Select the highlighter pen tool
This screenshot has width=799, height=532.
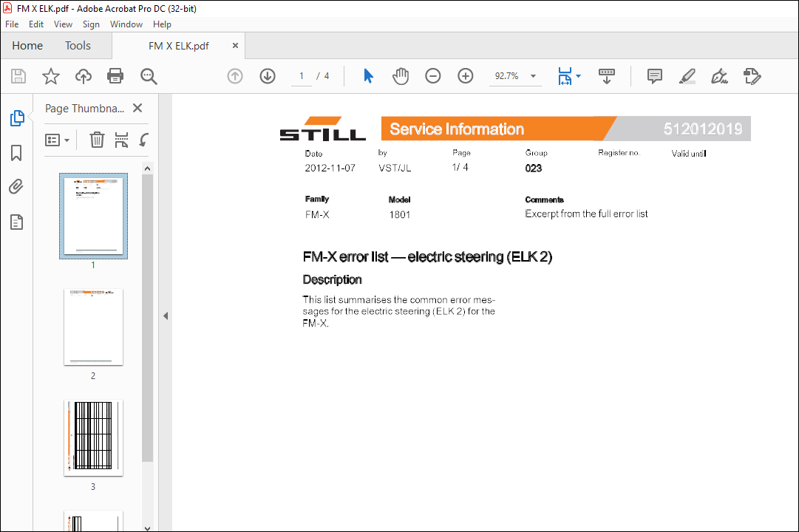[687, 76]
